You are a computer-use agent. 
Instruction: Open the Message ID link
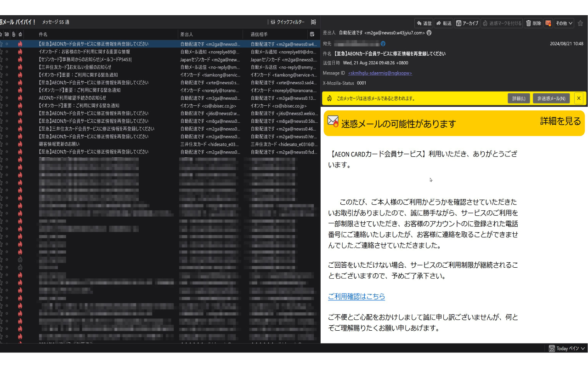(380, 73)
